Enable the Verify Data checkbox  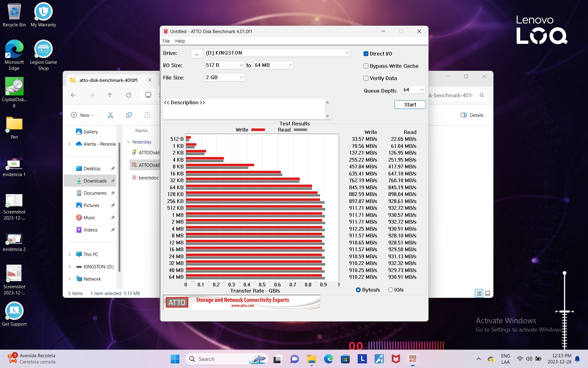[366, 78]
